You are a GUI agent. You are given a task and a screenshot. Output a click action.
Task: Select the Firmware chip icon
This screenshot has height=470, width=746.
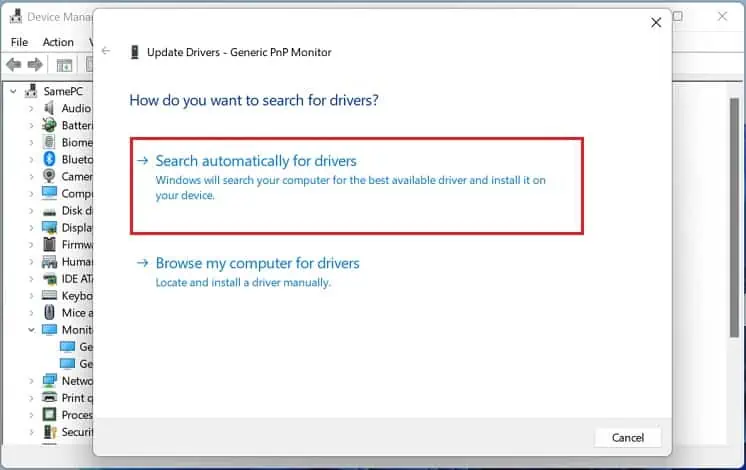(x=49, y=245)
